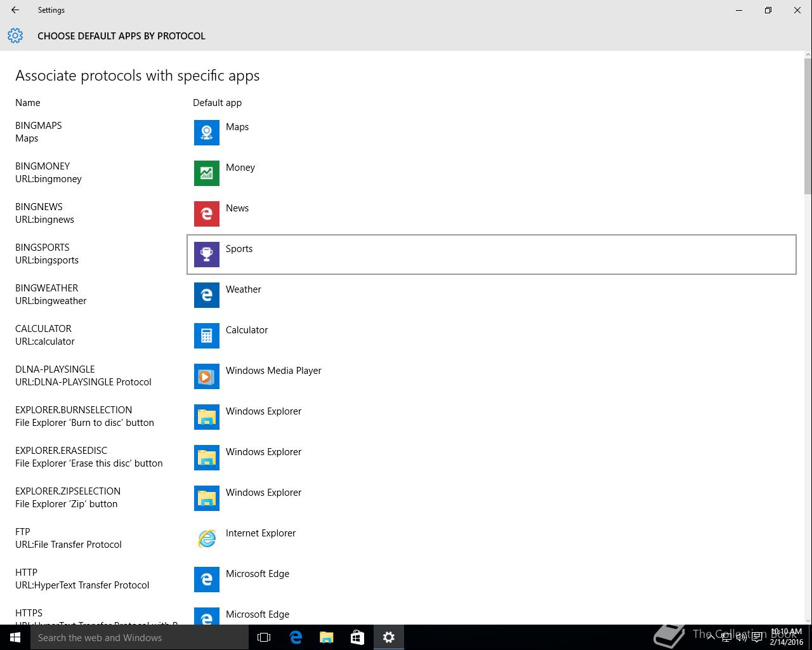The image size is (812, 650).
Task: Click the News app icon
Action: point(207,214)
